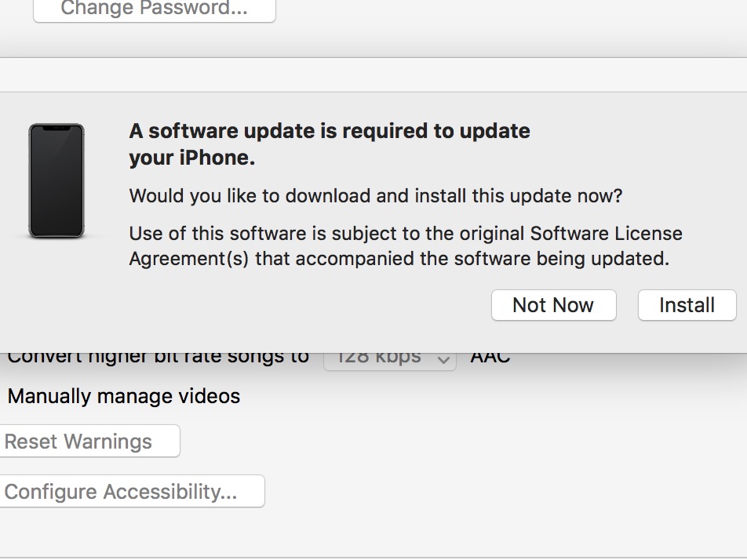The width and height of the screenshot is (747, 560).
Task: Open the Change Password... dialog
Action: click(155, 9)
